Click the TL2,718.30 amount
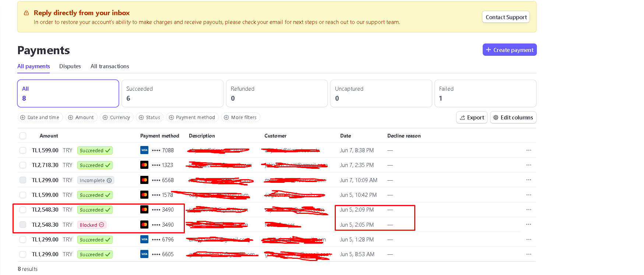The height and width of the screenshot is (275, 644). pos(45,165)
